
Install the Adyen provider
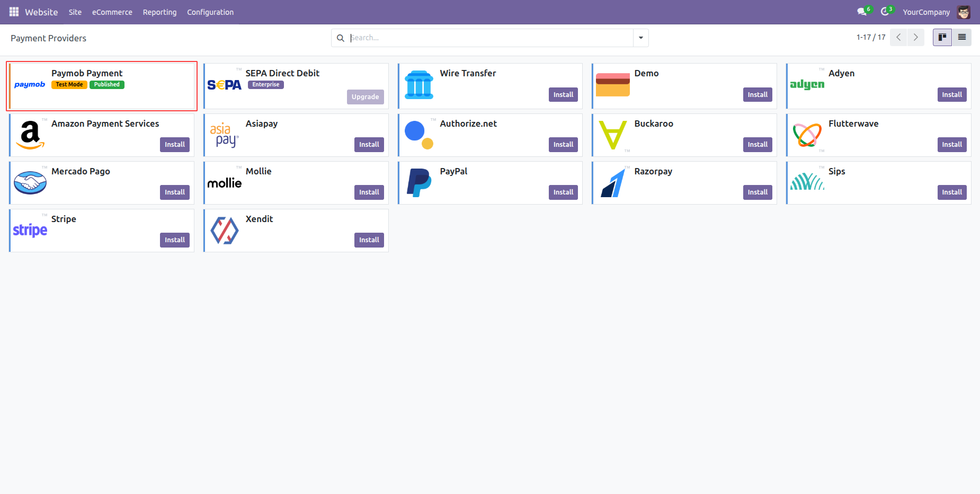pyautogui.click(x=952, y=95)
